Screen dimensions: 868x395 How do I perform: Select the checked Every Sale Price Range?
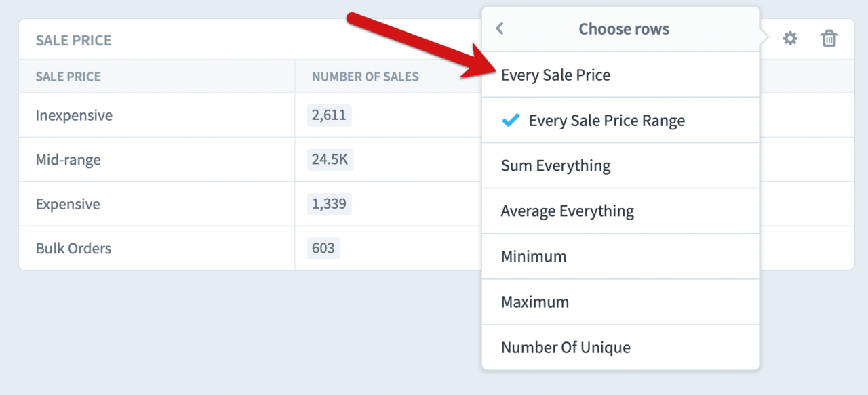(606, 121)
